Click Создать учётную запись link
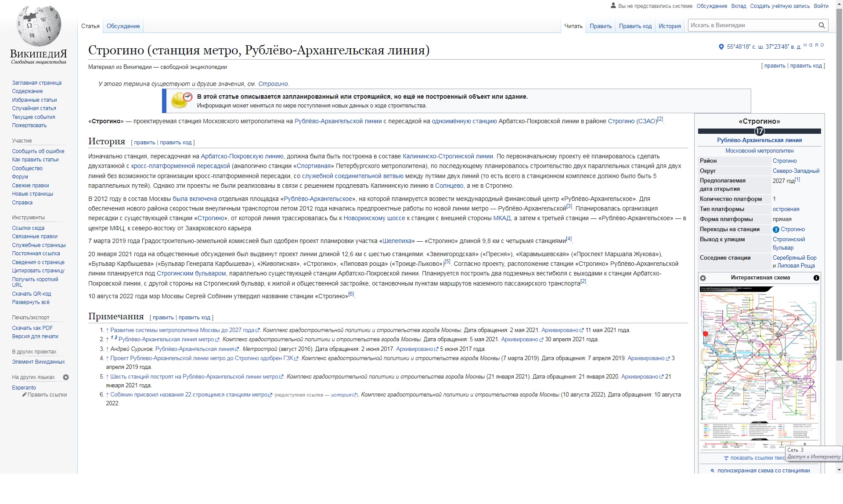The width and height of the screenshot is (843, 504). pos(780,6)
